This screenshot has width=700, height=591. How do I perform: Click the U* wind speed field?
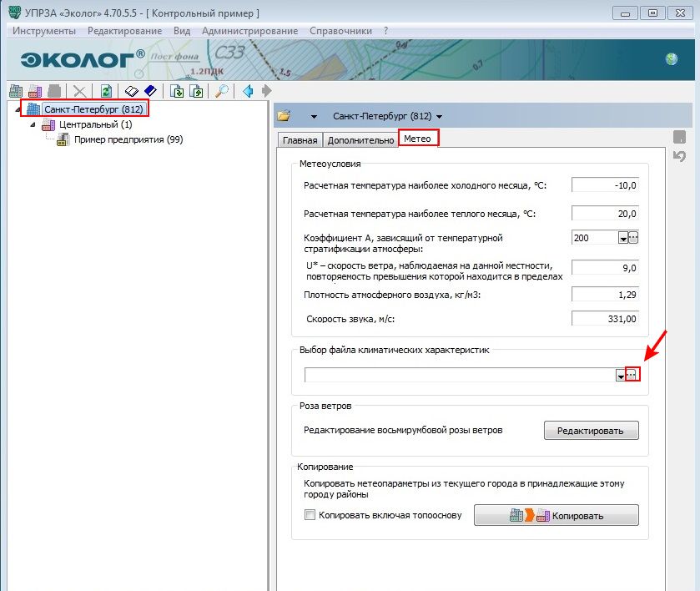tap(605, 268)
